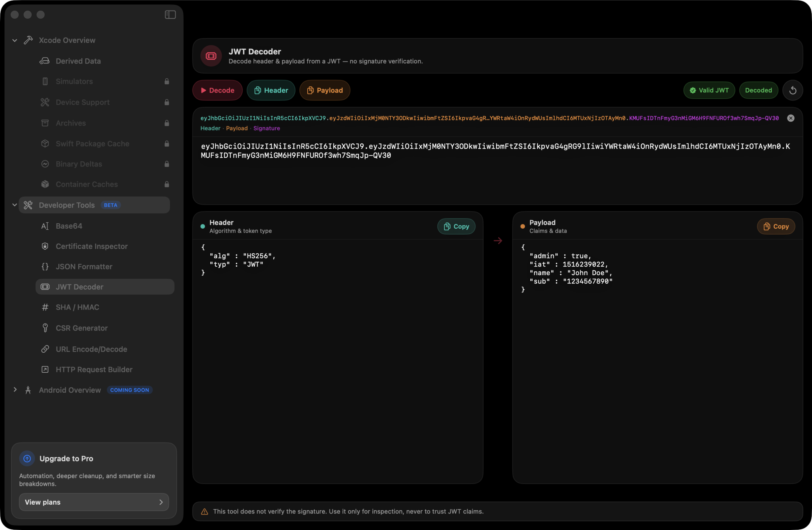812x530 pixels.
Task: Open the JSON Formatter tool
Action: coord(84,266)
